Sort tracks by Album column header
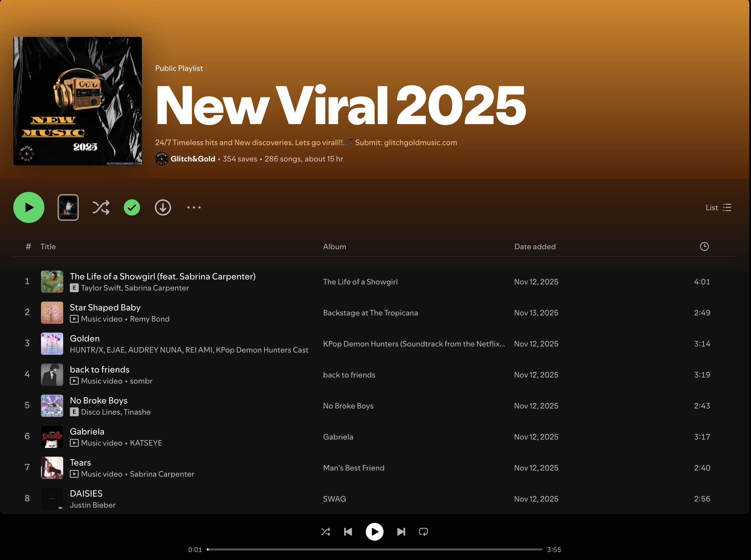The height and width of the screenshot is (560, 751). tap(334, 246)
